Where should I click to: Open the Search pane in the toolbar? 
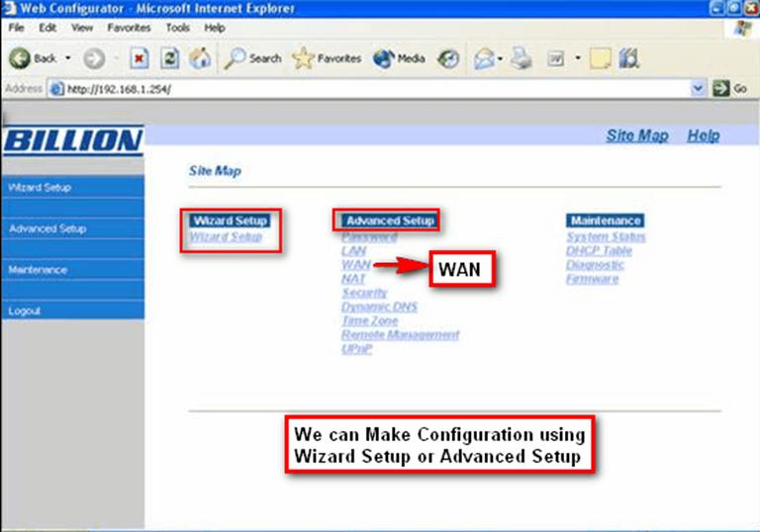pyautogui.click(x=252, y=58)
